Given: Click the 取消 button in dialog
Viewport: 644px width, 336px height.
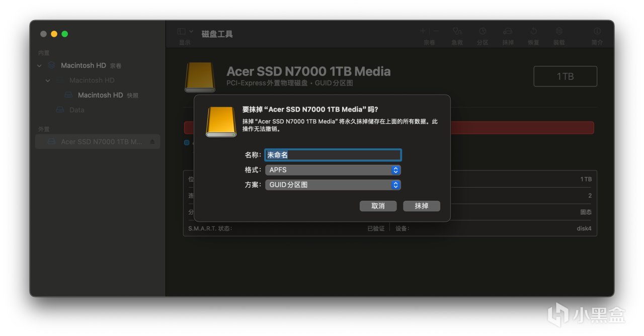Looking at the screenshot, I should pos(378,206).
